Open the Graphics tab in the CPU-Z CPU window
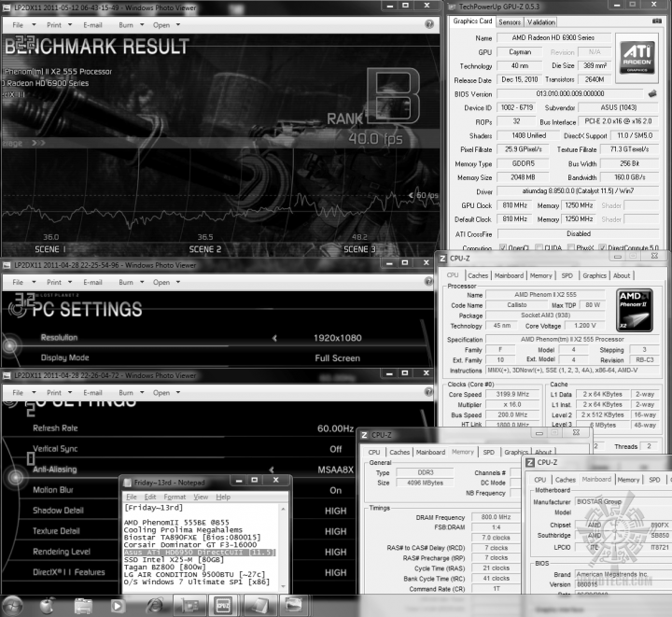672x617 pixels. pos(595,275)
